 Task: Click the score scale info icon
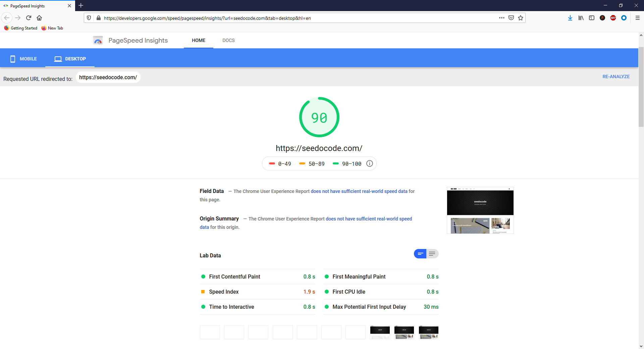tap(370, 163)
